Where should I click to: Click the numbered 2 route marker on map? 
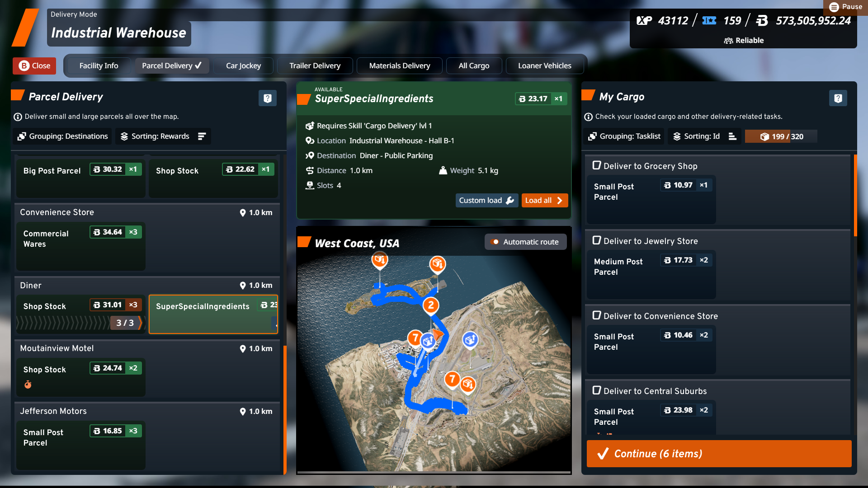pos(431,305)
